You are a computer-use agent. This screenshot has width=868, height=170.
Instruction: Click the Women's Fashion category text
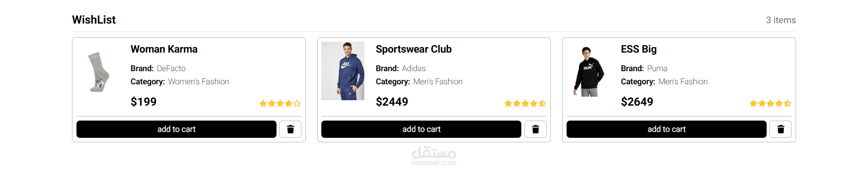pos(198,82)
